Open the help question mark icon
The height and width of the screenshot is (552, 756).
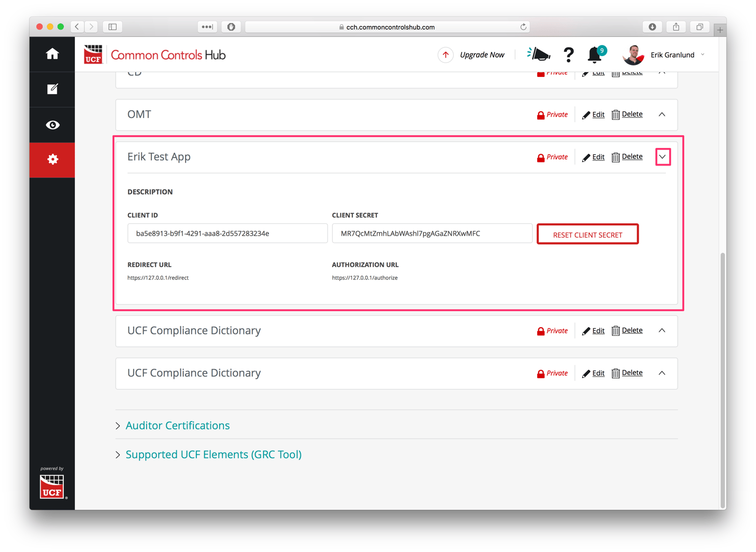pos(568,55)
